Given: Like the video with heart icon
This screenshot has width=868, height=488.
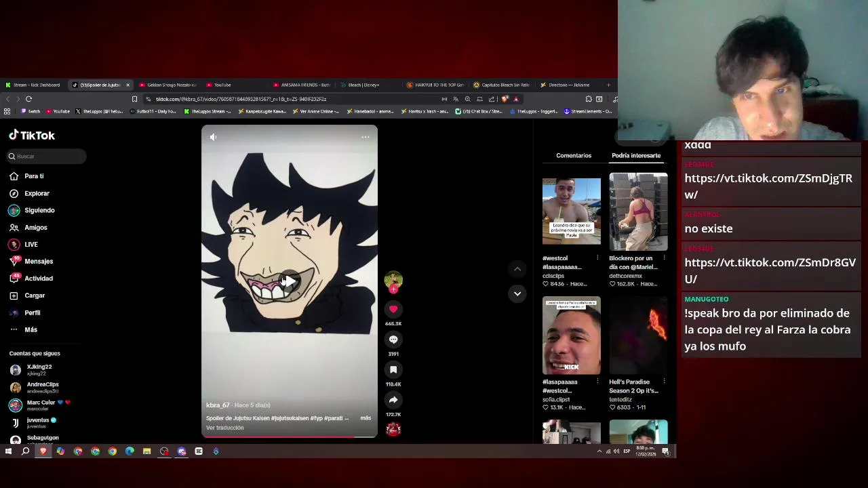Looking at the screenshot, I should tap(393, 309).
